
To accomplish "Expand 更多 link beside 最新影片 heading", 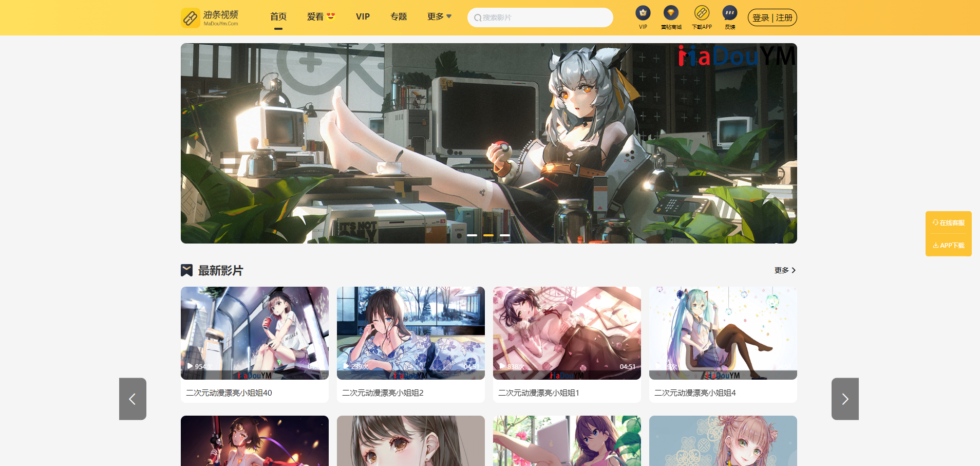I will (785, 270).
